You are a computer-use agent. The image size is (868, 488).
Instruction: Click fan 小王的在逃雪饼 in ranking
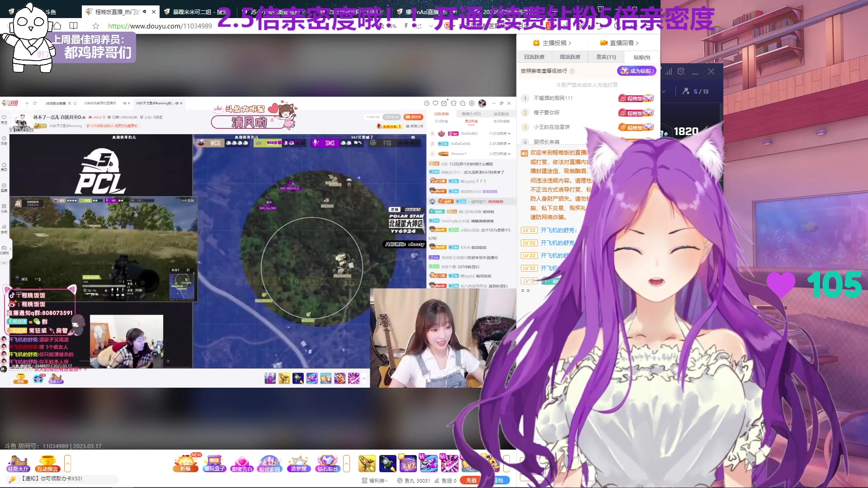pos(552,127)
